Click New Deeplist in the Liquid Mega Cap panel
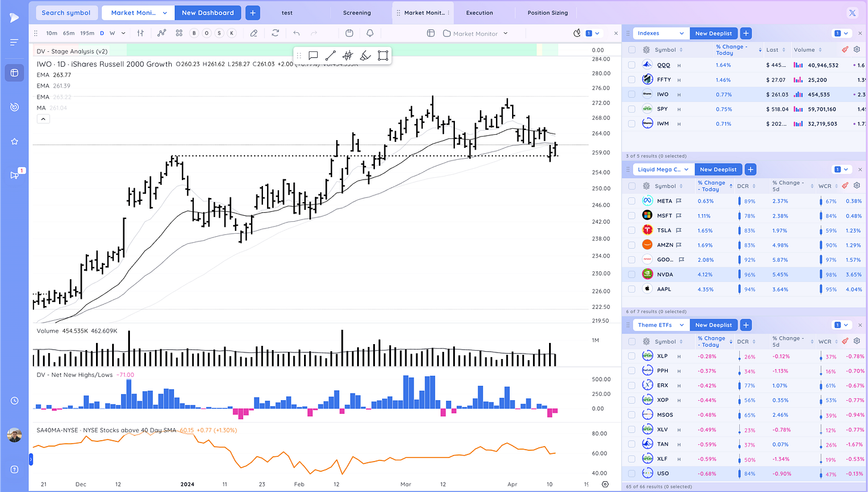Viewport: 868px width, 492px height. point(718,169)
